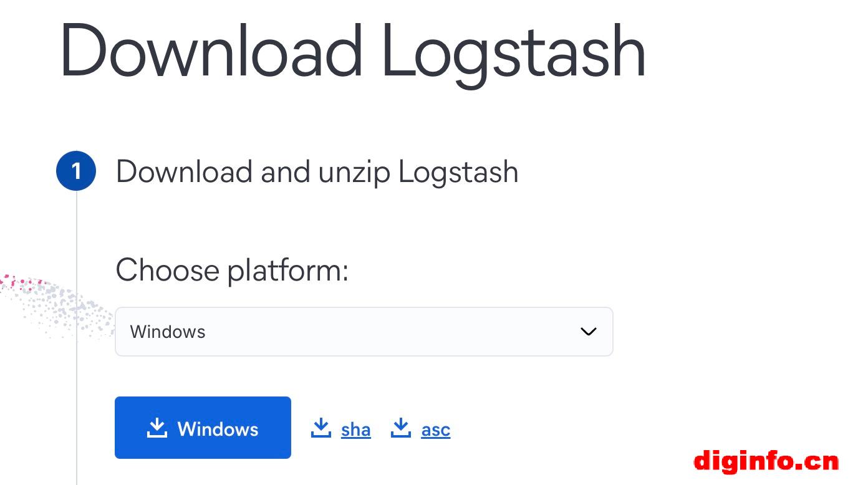Click the download icon beside sha
868x485 pixels.
(321, 428)
